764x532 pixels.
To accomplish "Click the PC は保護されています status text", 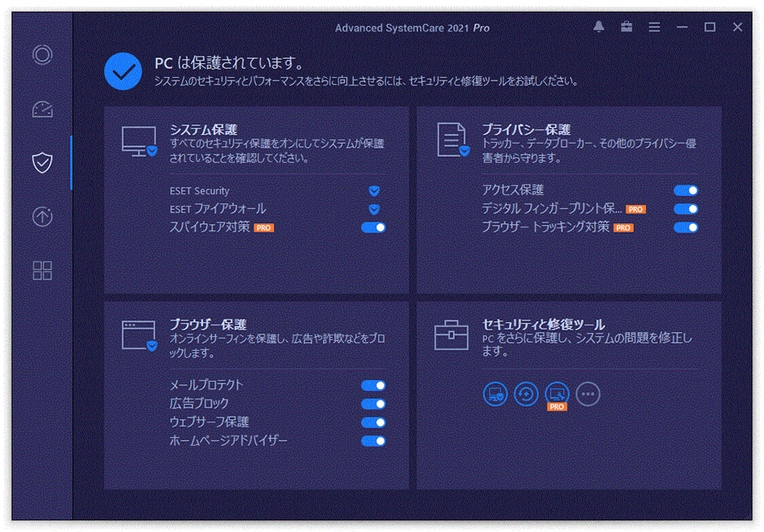I will (229, 63).
